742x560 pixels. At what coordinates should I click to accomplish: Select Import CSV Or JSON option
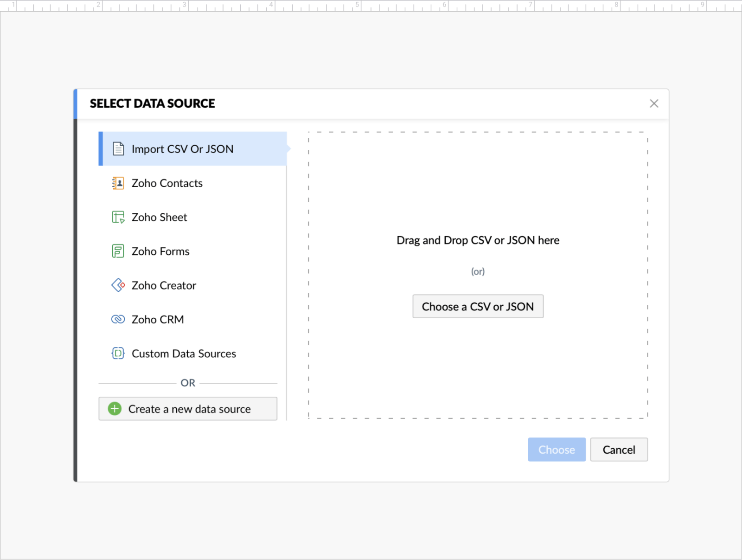point(182,149)
